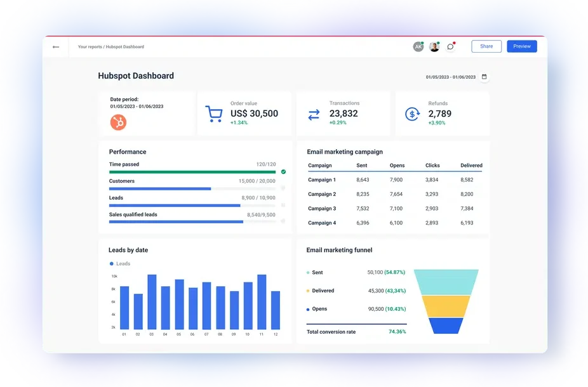Click the 2,903 Clicks value

coord(432,208)
